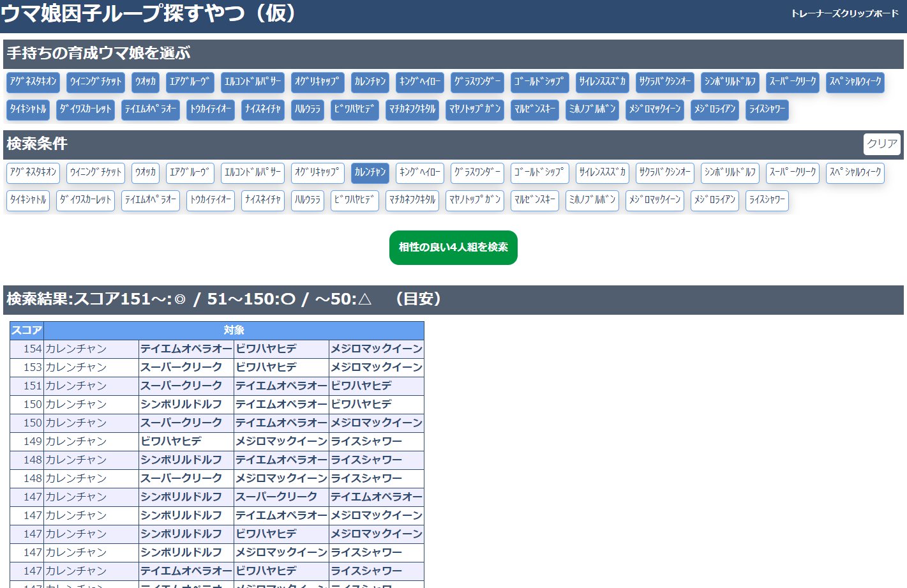Click カレンチャン in the 154 row

[91, 349]
